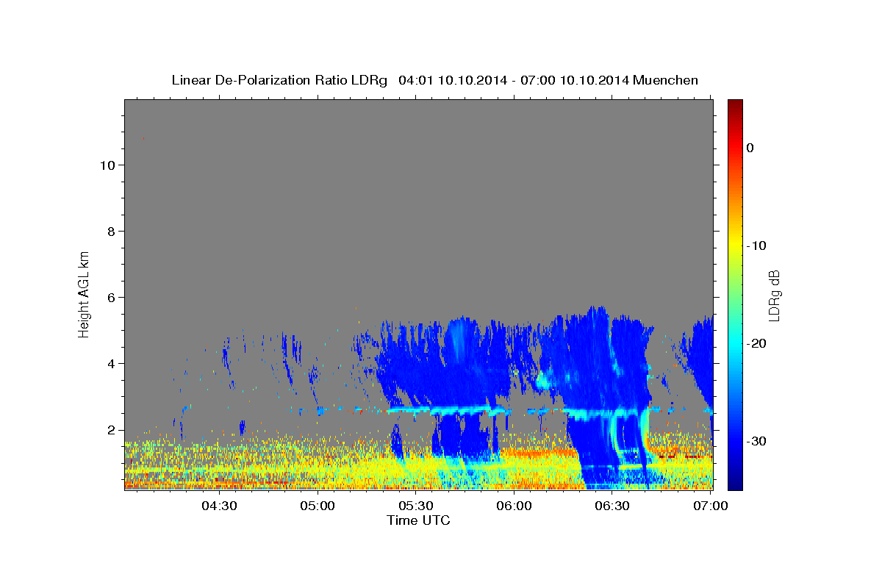
Task: Click the height tick label 10
Action: tap(110, 165)
